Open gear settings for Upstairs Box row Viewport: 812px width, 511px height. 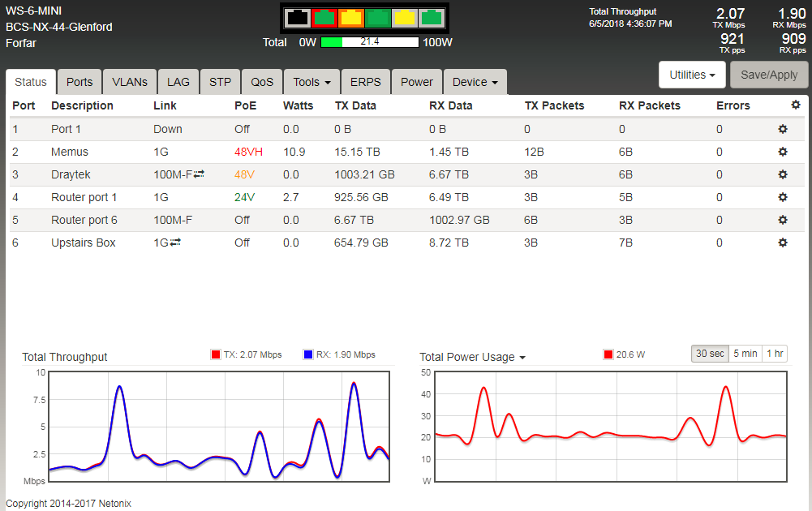coord(783,243)
